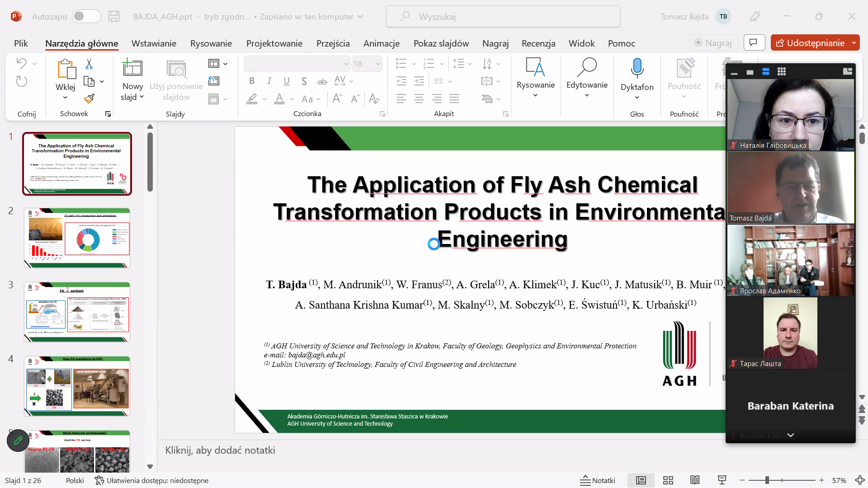This screenshot has width=868, height=488.
Task: Click the font color A icon
Action: 279,99
